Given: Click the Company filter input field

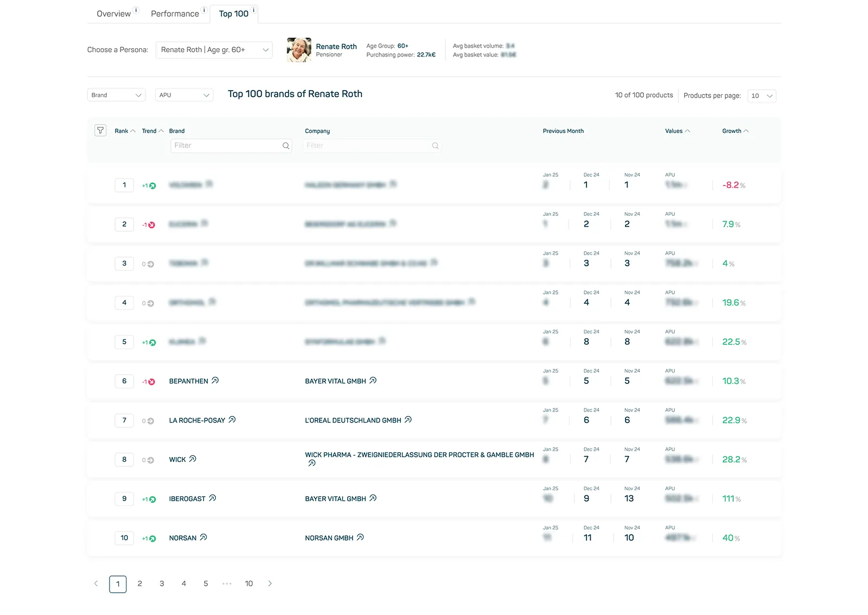Looking at the screenshot, I should (372, 146).
